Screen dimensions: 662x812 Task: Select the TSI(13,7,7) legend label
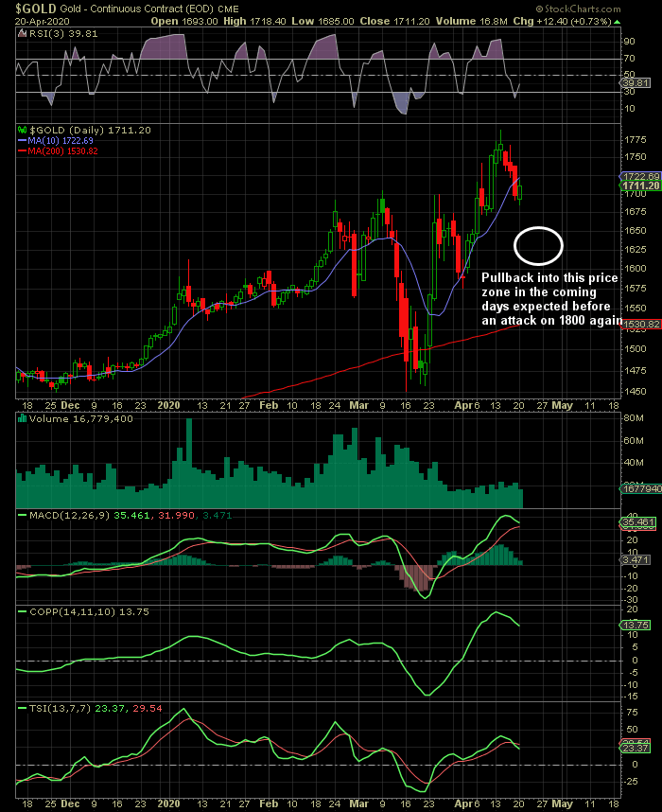(61, 709)
